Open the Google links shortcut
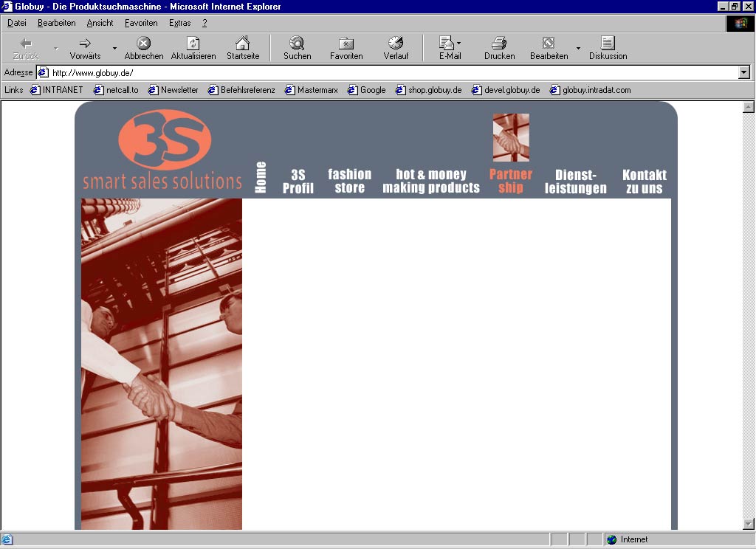756x549 pixels. coord(367,90)
